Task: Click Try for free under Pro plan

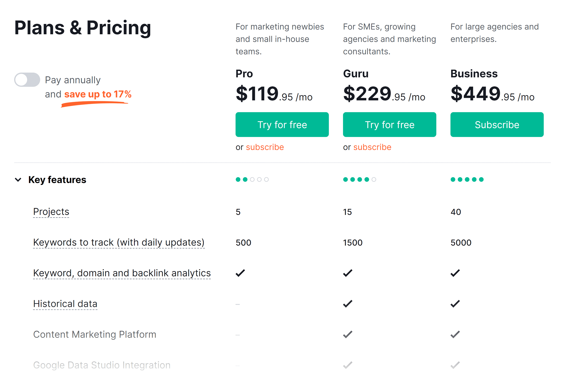Action: [x=282, y=124]
